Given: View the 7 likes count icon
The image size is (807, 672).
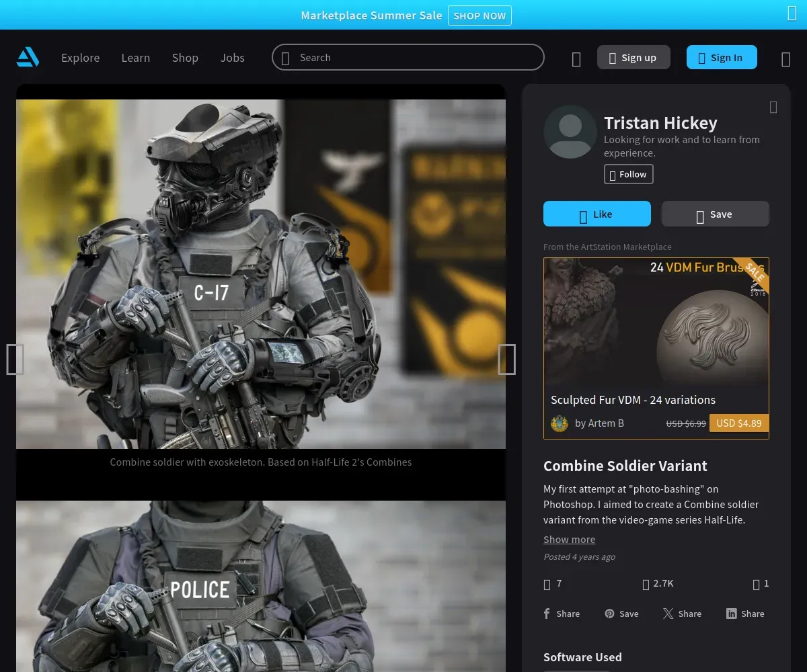Looking at the screenshot, I should pyautogui.click(x=547, y=584).
